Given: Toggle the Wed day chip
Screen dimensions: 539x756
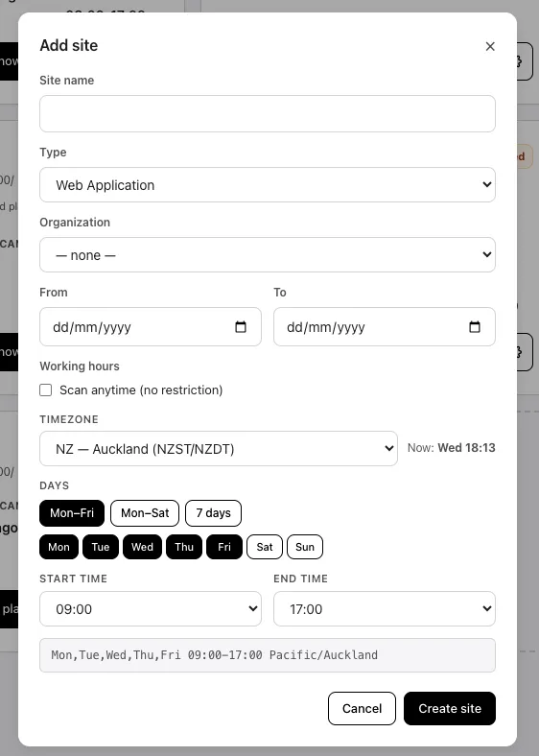Looking at the screenshot, I should [142, 547].
